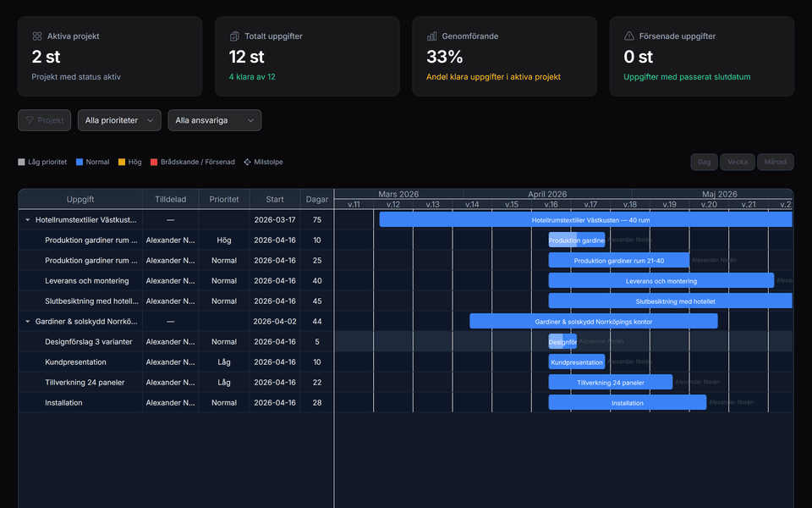The height and width of the screenshot is (508, 812).
Task: Click the funnel icon in the Projekt button
Action: point(30,120)
